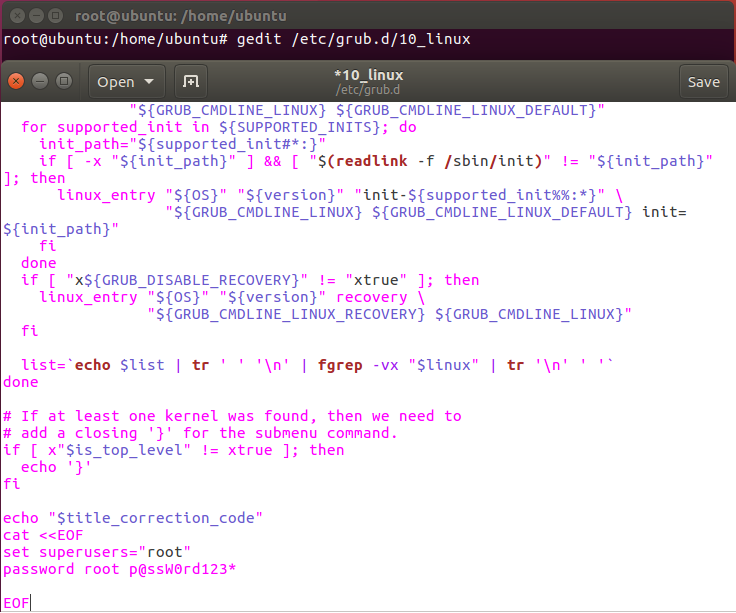
Task: Maximize the gedit window
Action: 63,81
